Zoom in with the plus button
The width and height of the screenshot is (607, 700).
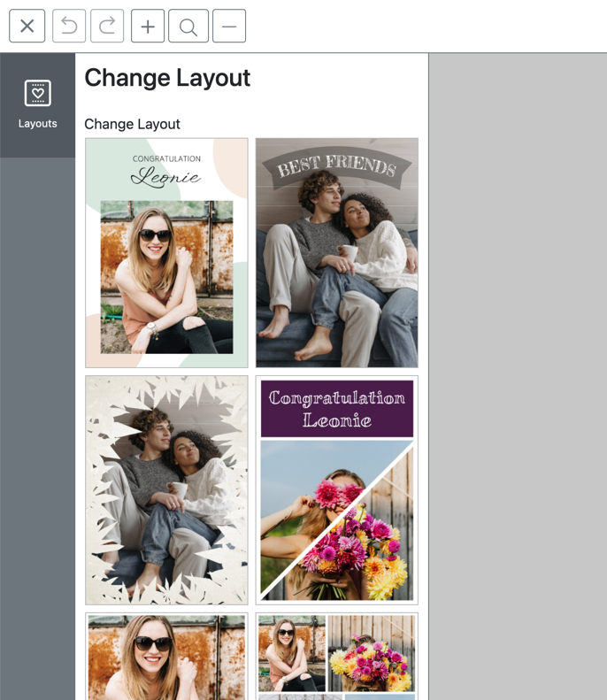[x=148, y=26]
